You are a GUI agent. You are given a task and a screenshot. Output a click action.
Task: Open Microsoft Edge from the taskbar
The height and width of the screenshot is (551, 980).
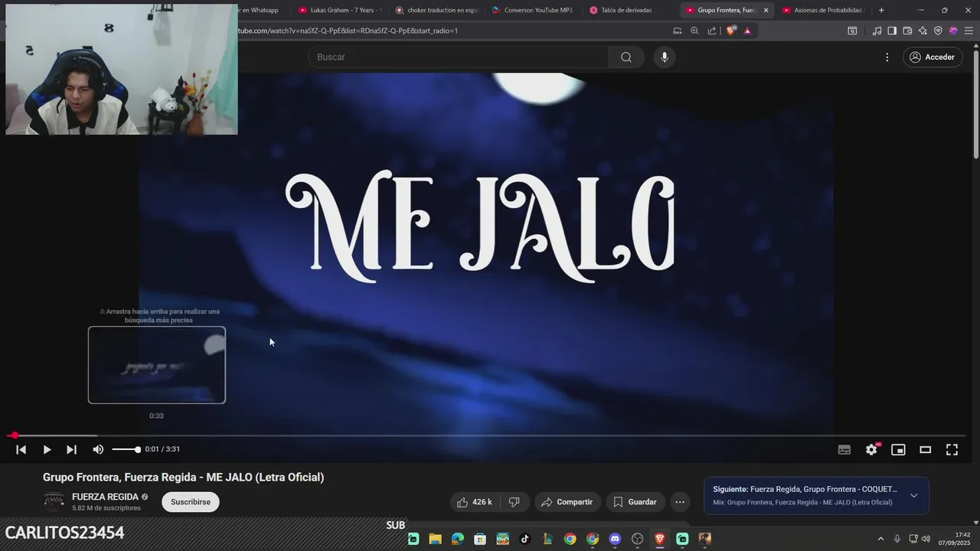(x=457, y=539)
